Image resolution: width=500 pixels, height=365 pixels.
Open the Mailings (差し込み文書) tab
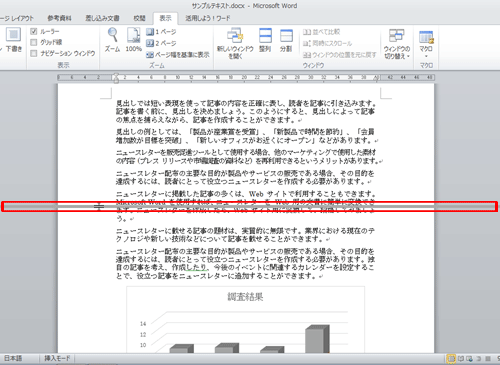[x=102, y=18]
